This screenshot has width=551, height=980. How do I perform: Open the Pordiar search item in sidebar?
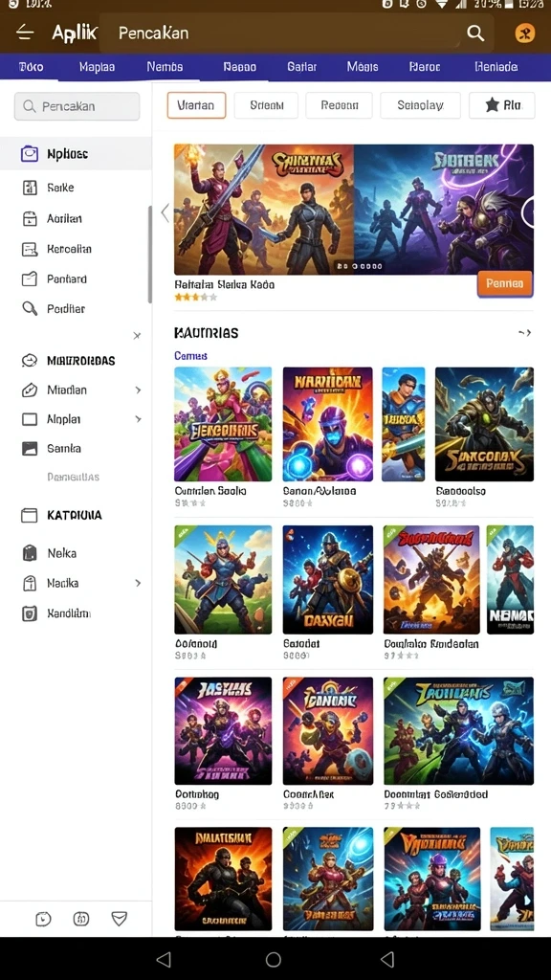30,309
